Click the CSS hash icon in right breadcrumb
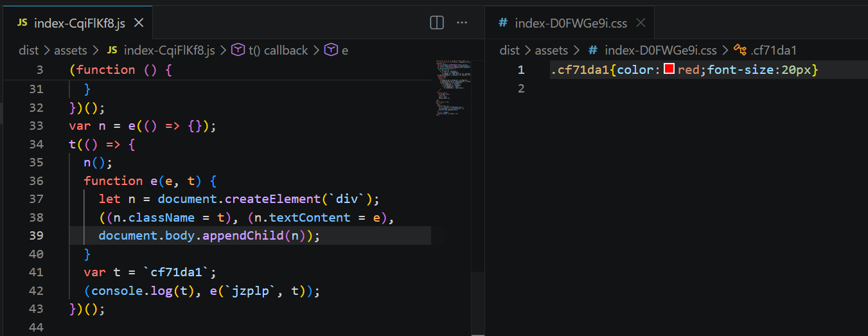This screenshot has width=868, height=336. point(593,50)
